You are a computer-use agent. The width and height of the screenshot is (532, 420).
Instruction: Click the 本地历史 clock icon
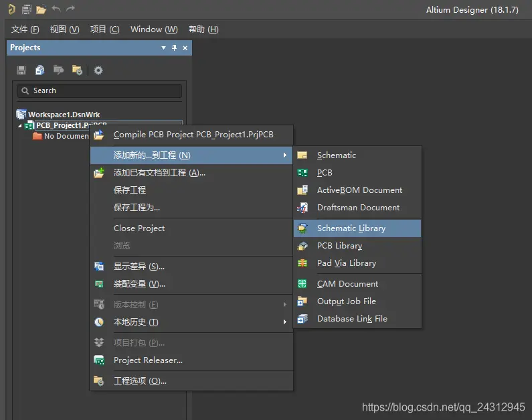tap(99, 322)
